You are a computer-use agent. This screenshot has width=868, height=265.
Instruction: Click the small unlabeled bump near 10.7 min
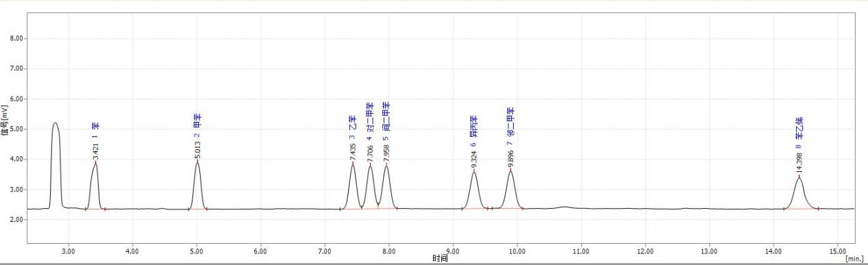pos(563,206)
